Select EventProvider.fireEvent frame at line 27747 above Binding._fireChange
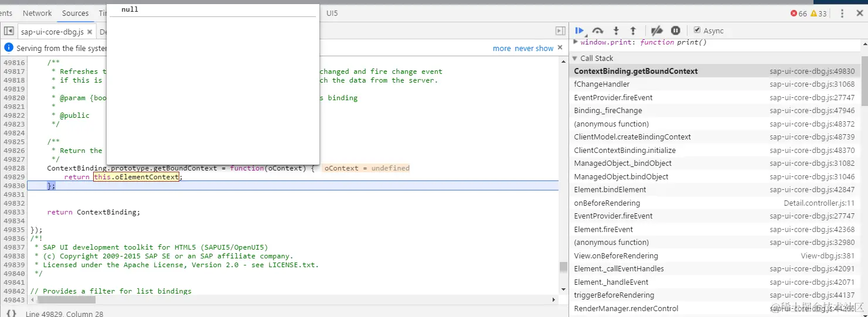 coord(714,97)
